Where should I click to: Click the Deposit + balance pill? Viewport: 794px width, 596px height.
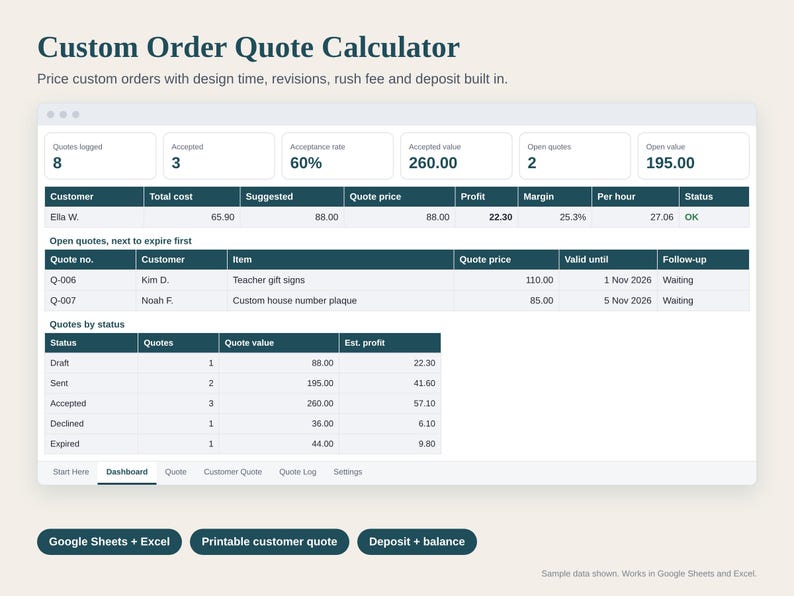click(x=417, y=542)
